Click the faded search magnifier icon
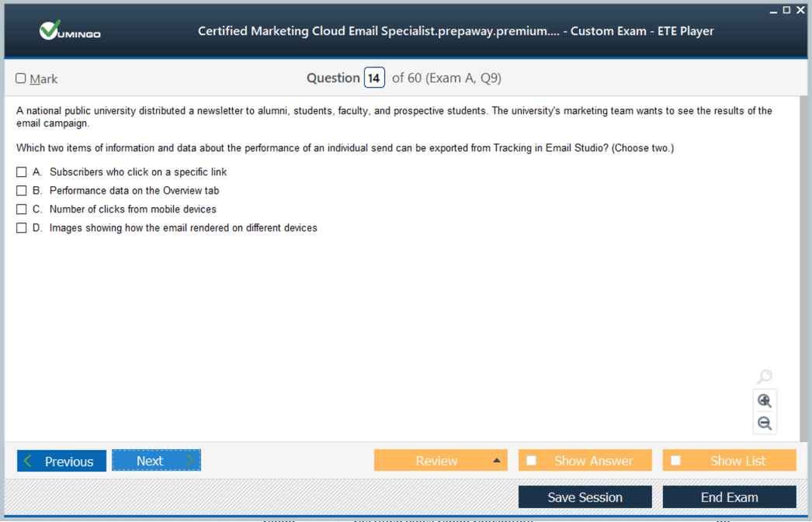812x522 pixels. click(x=765, y=376)
